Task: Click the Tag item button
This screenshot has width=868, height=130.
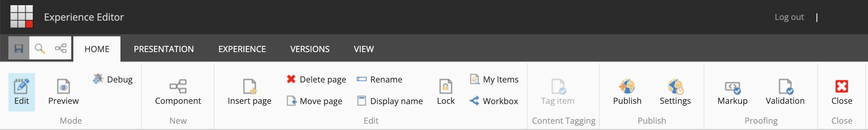Action: 558,92
